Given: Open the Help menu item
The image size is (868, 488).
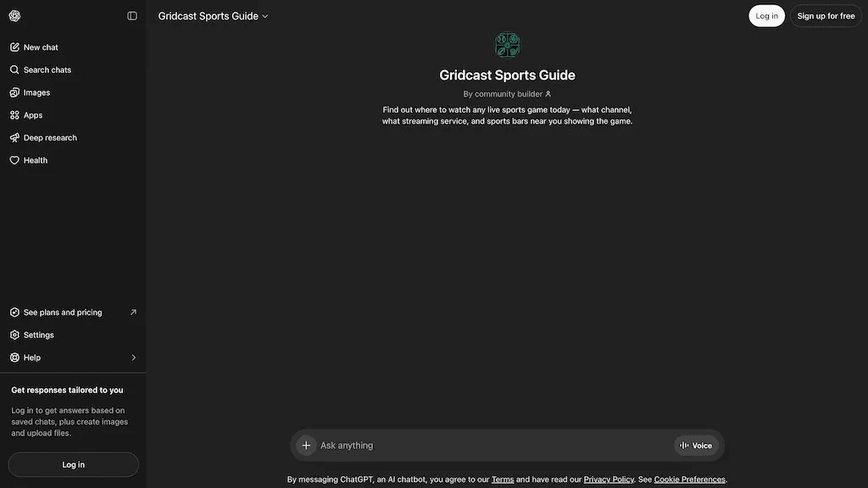Looking at the screenshot, I should tap(73, 358).
